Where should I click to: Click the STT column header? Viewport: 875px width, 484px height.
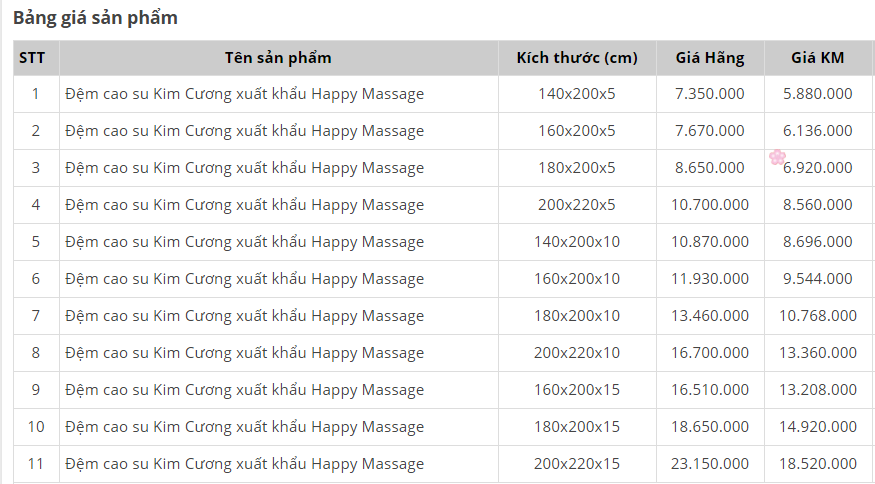click(31, 58)
